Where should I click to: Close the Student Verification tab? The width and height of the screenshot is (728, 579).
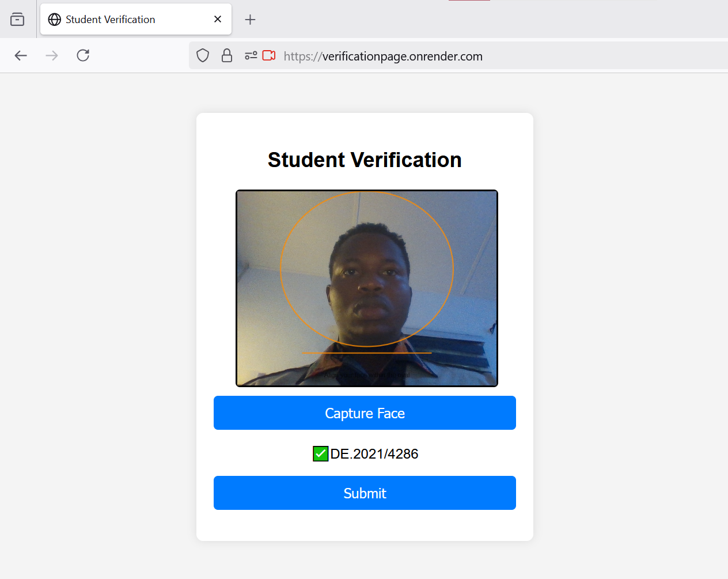[x=217, y=19]
